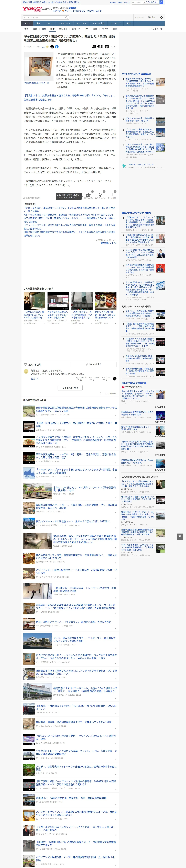186x868 pixels.
Task: Click the top web search input box
Action: (x=145, y=2)
